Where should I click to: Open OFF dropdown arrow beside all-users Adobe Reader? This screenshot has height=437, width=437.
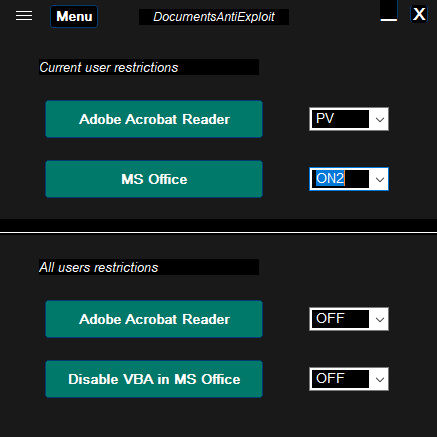379,319
